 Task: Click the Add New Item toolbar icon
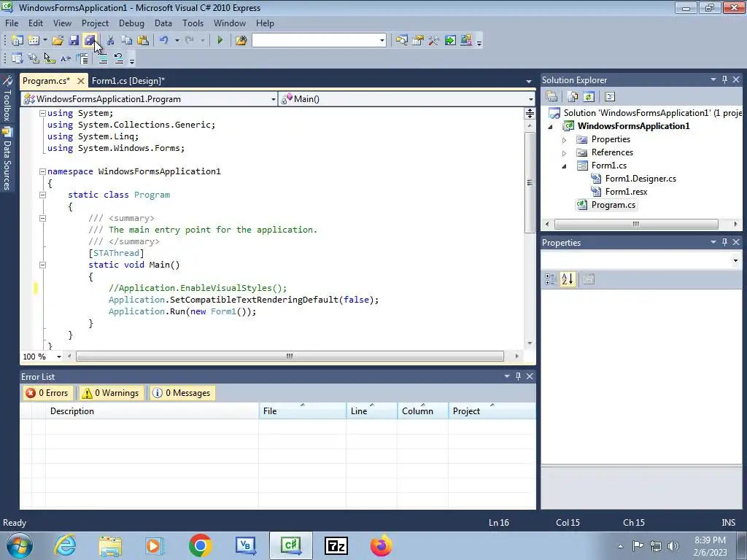34,41
